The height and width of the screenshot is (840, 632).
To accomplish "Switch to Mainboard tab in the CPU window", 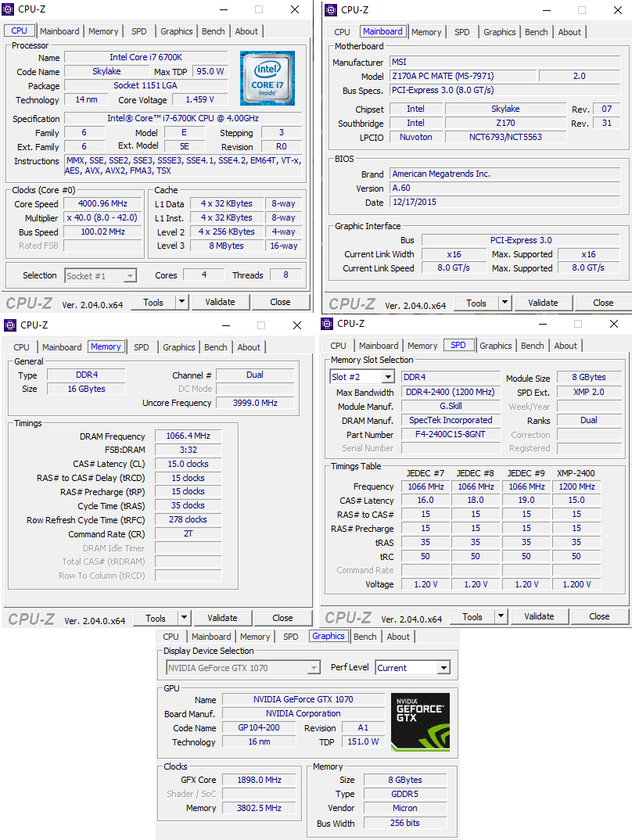I will coord(59,31).
